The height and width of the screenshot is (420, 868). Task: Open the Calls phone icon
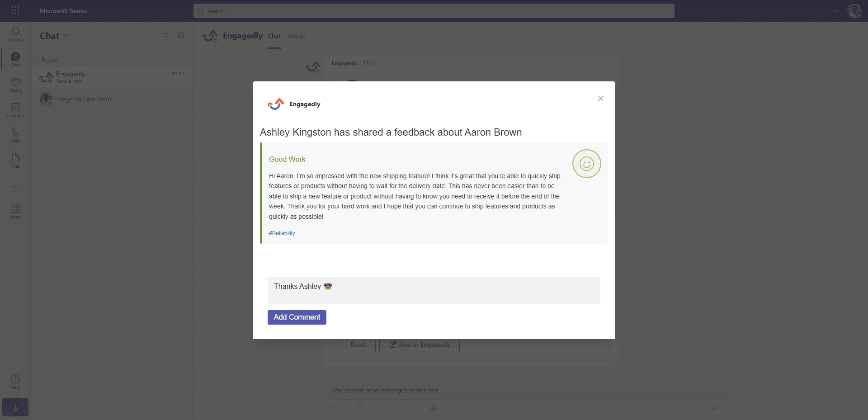[x=15, y=135]
